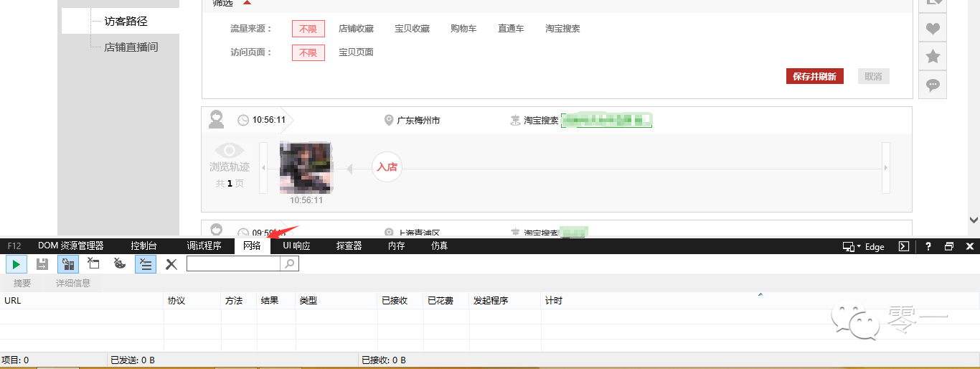The image size is (980, 369).
Task: Click the 浏览轨迹 eye icon
Action: 230,150
